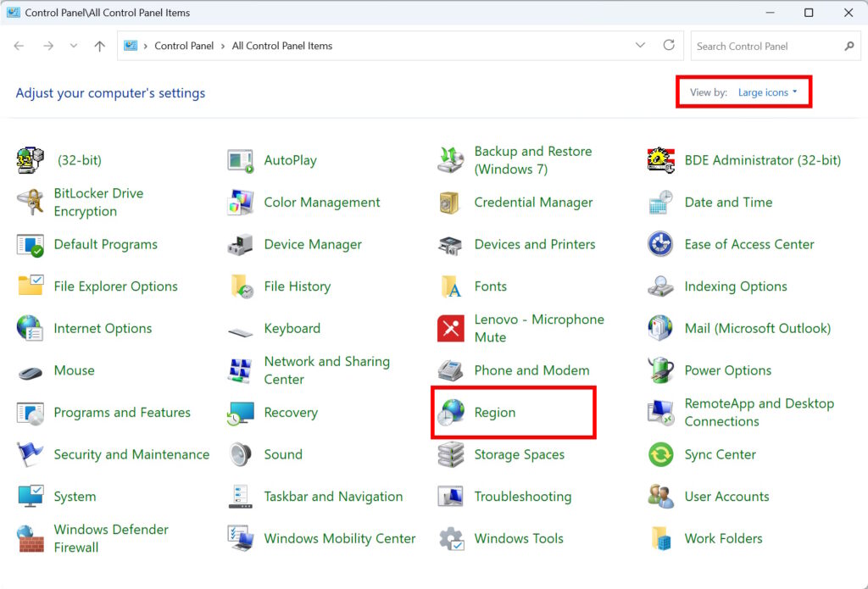Click the Troubleshooting icon

pos(451,497)
